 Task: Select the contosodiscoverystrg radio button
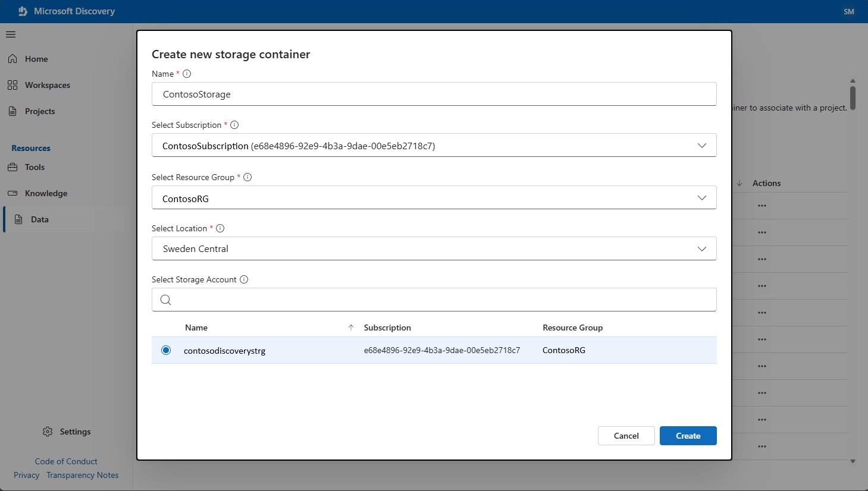(166, 350)
